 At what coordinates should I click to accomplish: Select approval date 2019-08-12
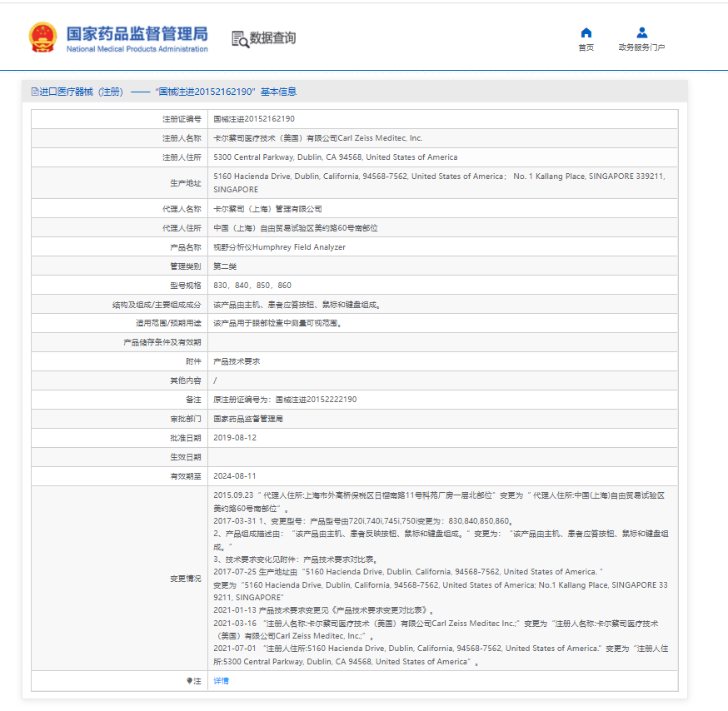click(x=235, y=438)
